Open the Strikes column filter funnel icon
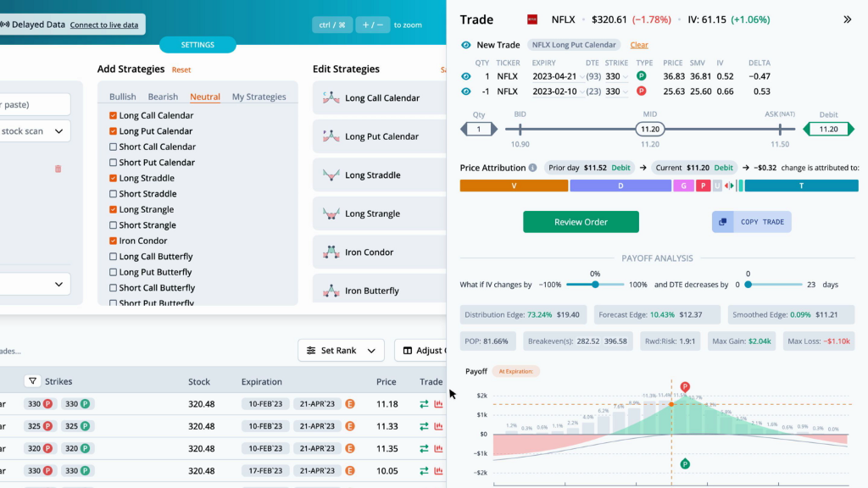Image resolution: width=868 pixels, height=488 pixels. click(33, 381)
